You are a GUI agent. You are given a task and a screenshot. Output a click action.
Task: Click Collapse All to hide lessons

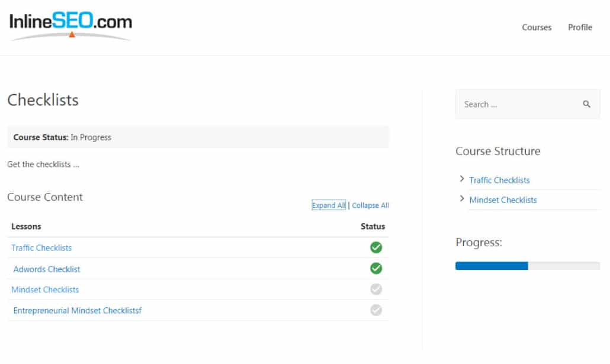pos(370,205)
